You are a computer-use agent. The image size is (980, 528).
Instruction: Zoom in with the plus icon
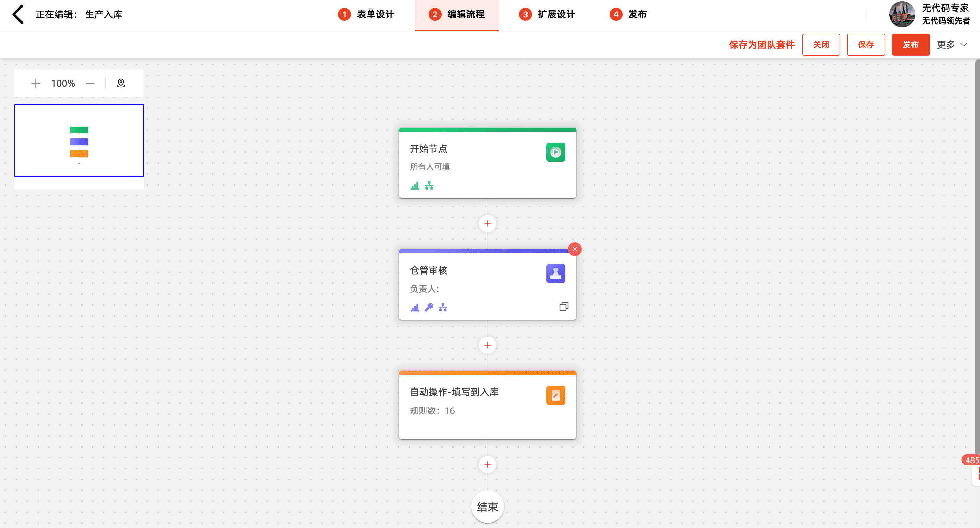(36, 83)
